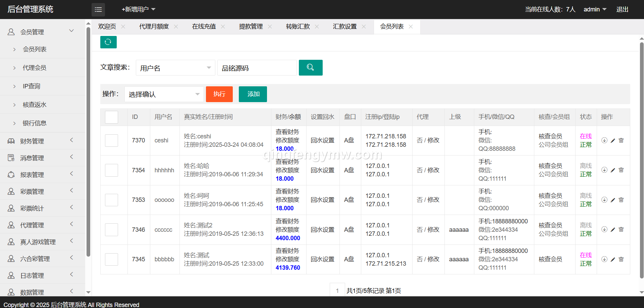Click the green refresh icon button

pyautogui.click(x=108, y=42)
